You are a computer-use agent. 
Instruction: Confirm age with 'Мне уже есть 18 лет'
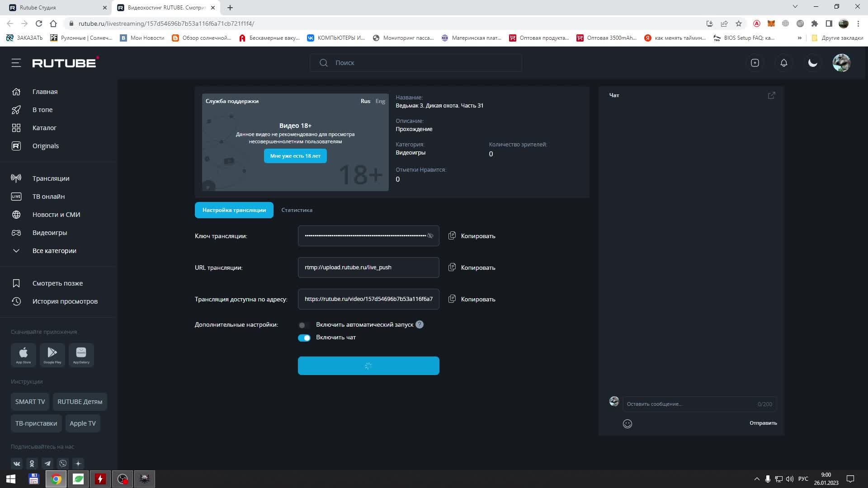pos(295,156)
